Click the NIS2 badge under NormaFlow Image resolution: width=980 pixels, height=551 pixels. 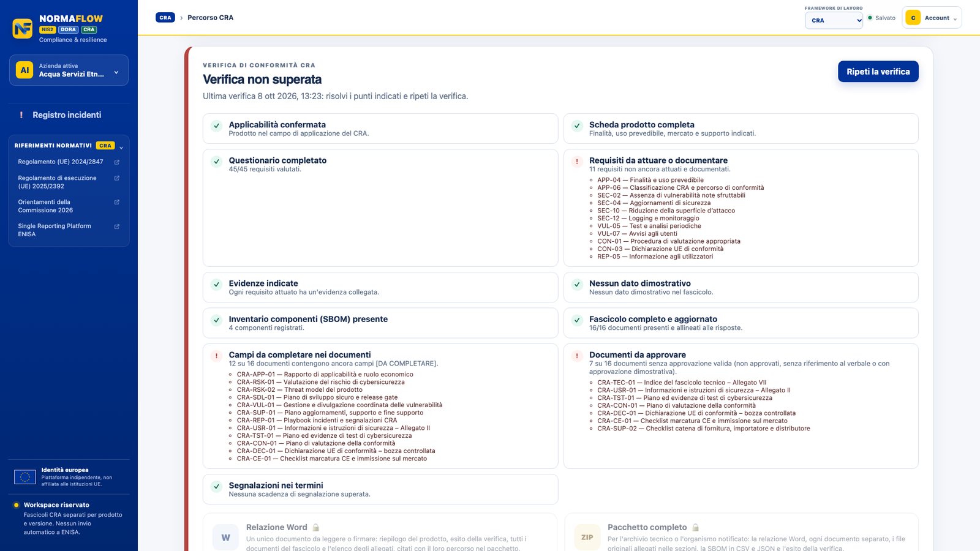click(48, 29)
